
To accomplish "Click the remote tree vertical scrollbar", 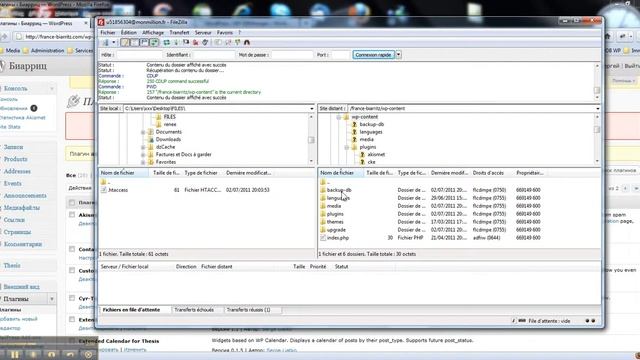I will click(x=597, y=139).
